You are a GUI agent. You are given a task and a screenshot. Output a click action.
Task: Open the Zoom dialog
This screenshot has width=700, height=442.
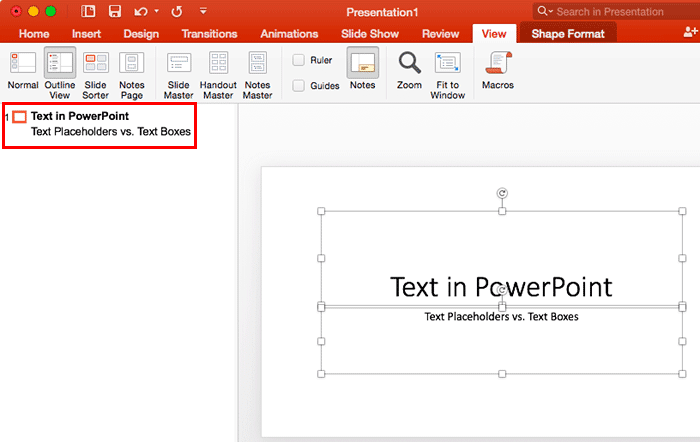[x=409, y=70]
